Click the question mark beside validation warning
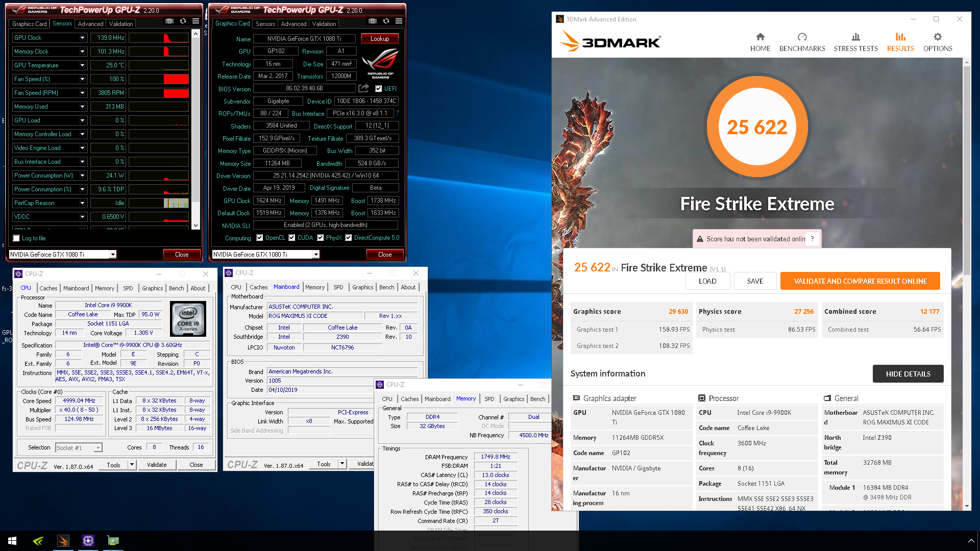Image resolution: width=980 pixels, height=551 pixels. tap(812, 239)
